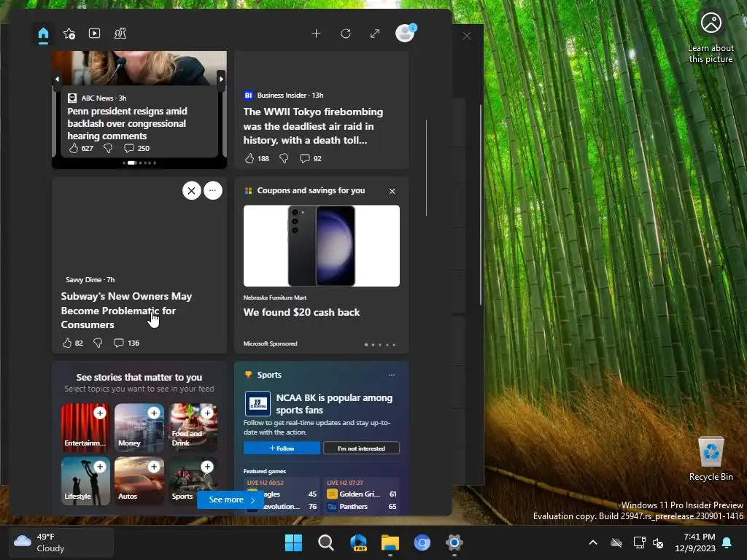Open We found $20 cash back offer
Viewport: 747px width, 560px height.
coord(301,312)
